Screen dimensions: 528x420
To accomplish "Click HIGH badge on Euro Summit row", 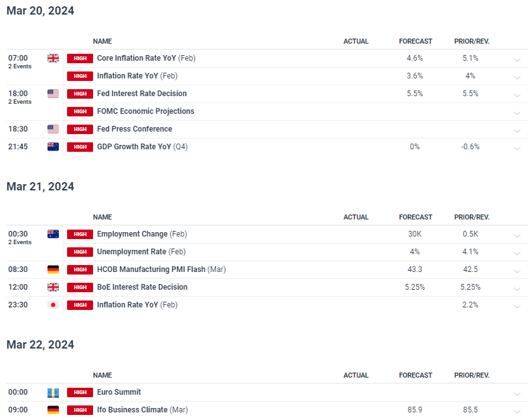I will [x=80, y=392].
